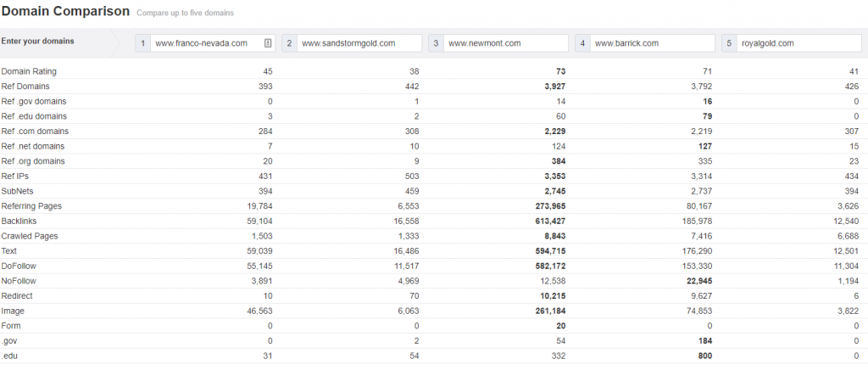Click the Ref .edu domains value 79
This screenshot has width=868, height=370.
(708, 116)
